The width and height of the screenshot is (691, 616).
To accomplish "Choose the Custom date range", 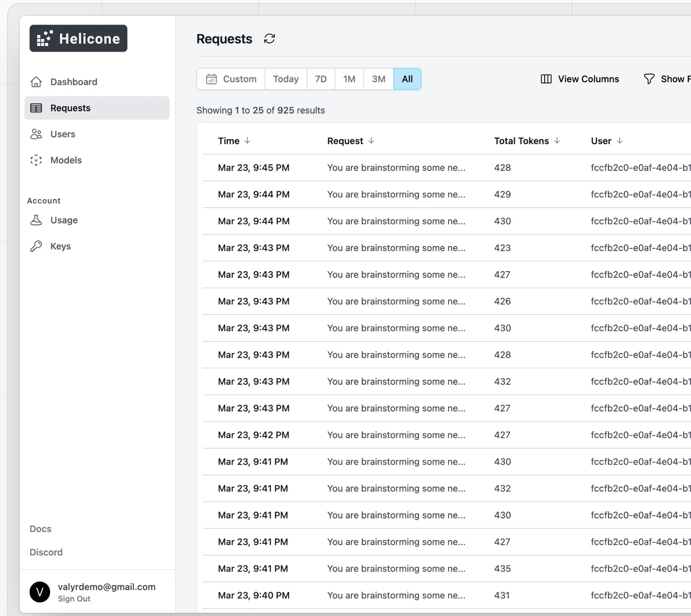I will [x=231, y=79].
